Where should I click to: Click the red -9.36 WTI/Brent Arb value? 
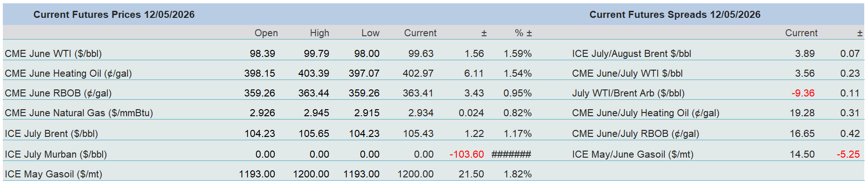click(x=803, y=93)
